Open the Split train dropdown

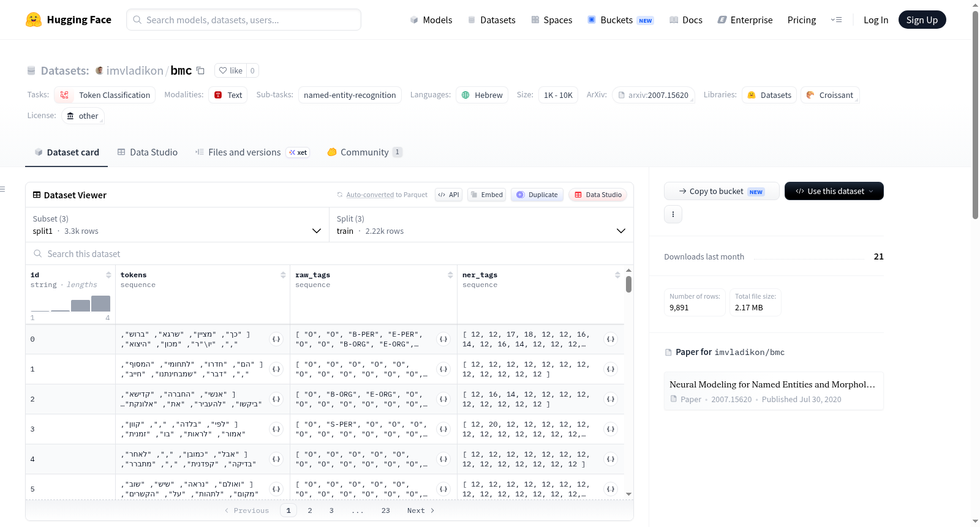coord(481,225)
